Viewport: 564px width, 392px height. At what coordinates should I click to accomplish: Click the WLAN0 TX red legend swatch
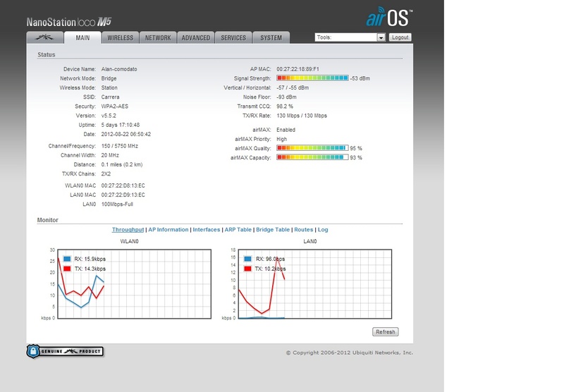coord(67,269)
